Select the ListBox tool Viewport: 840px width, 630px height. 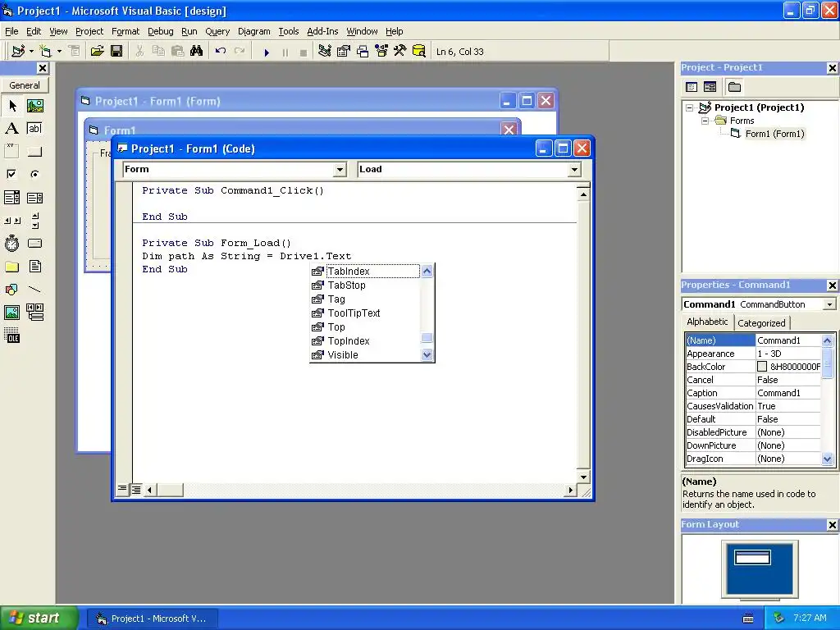[35, 198]
